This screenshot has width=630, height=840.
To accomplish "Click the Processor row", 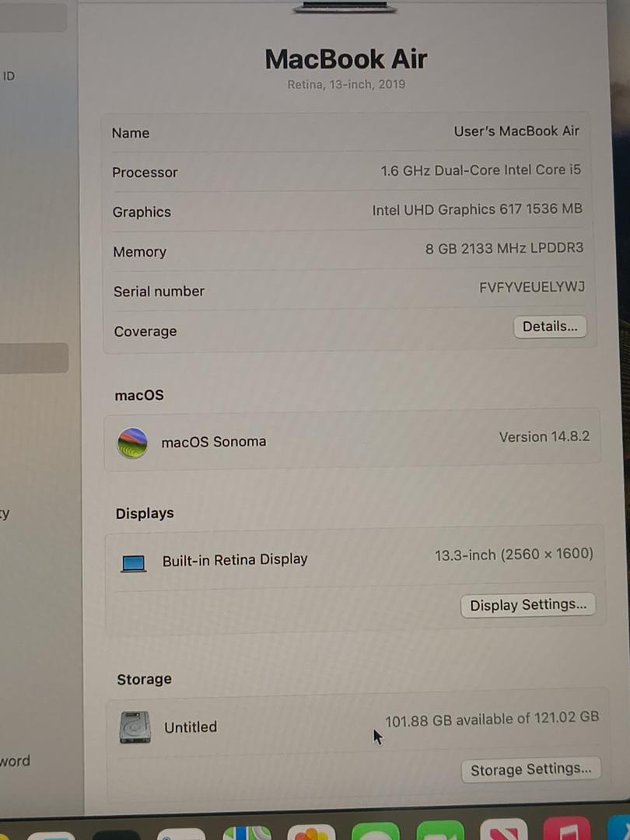I will click(347, 171).
